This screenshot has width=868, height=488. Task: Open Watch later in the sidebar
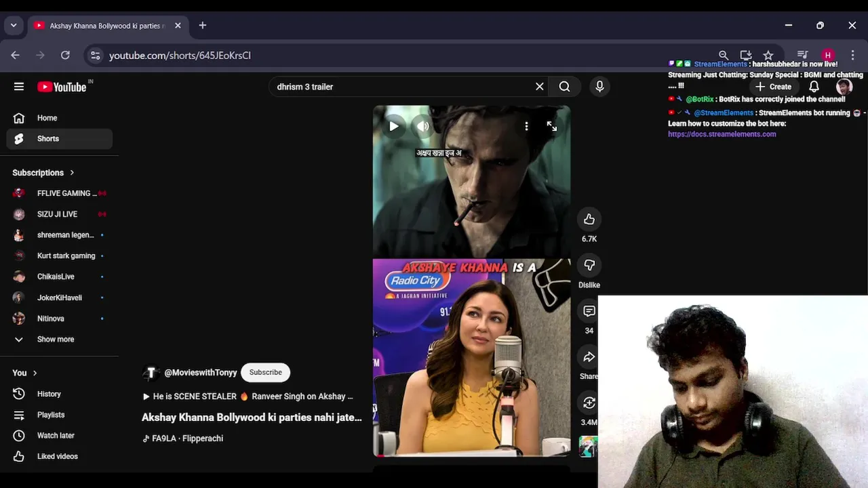click(x=60, y=436)
